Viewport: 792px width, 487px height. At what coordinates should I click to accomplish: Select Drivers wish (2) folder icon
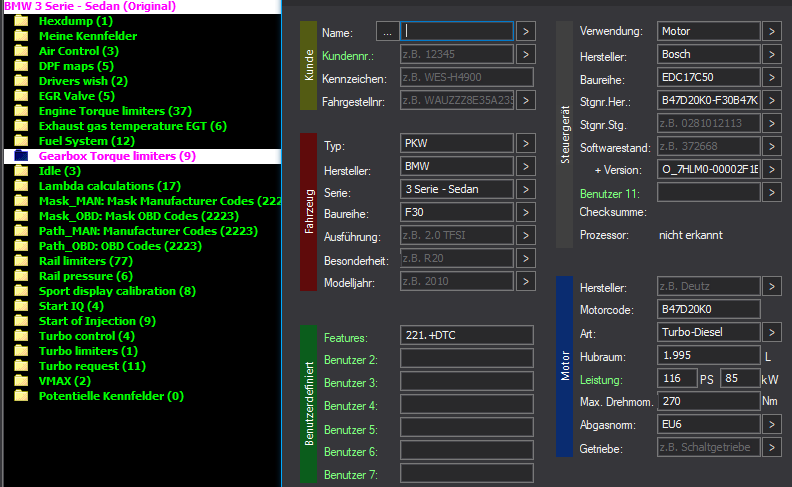coord(21,81)
